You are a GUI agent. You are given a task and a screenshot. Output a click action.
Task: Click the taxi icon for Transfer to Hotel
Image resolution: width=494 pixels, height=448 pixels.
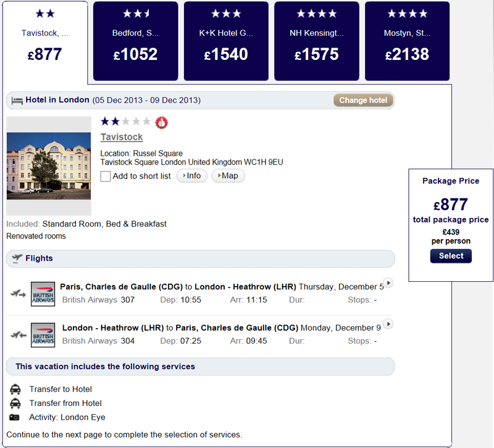click(15, 389)
